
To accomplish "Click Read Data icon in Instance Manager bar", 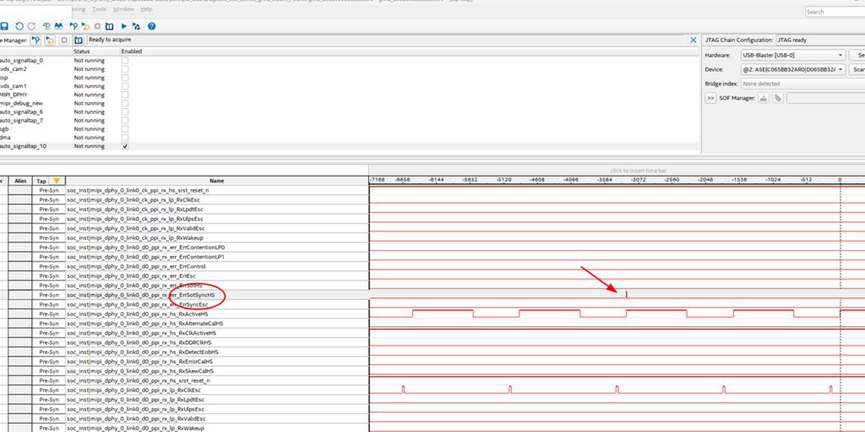I will coord(78,40).
